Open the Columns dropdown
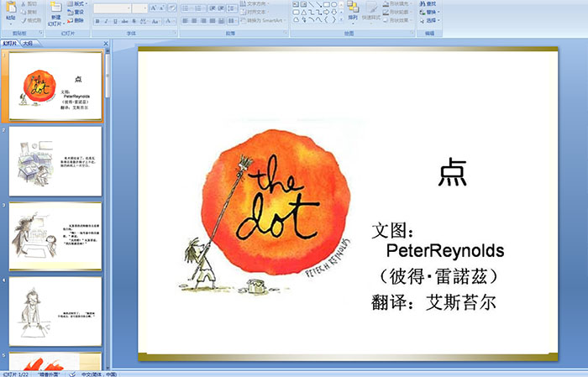This screenshot has height=377, width=588. point(232,21)
